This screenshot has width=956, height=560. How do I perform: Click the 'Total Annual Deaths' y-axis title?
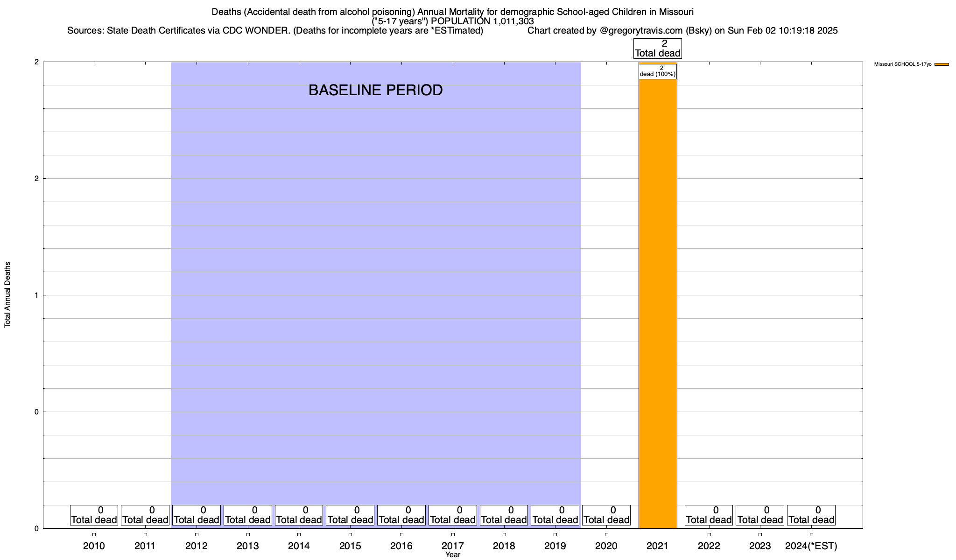point(7,294)
